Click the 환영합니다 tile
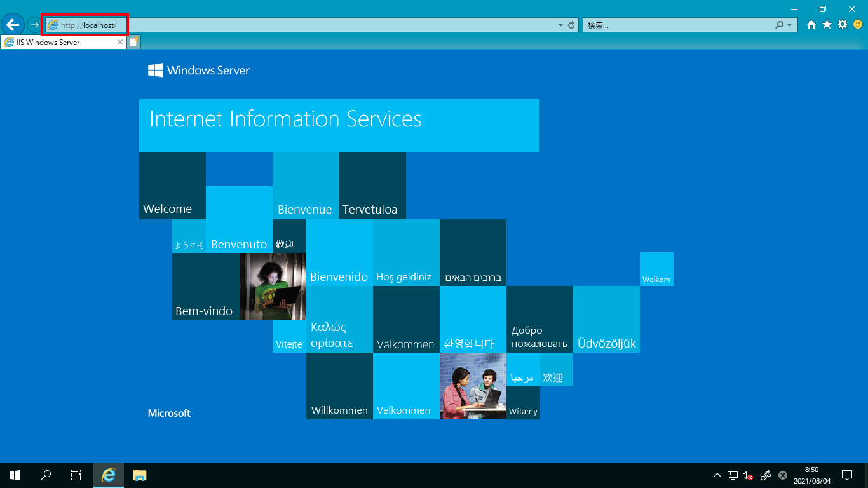Image resolution: width=868 pixels, height=488 pixels. click(x=473, y=319)
